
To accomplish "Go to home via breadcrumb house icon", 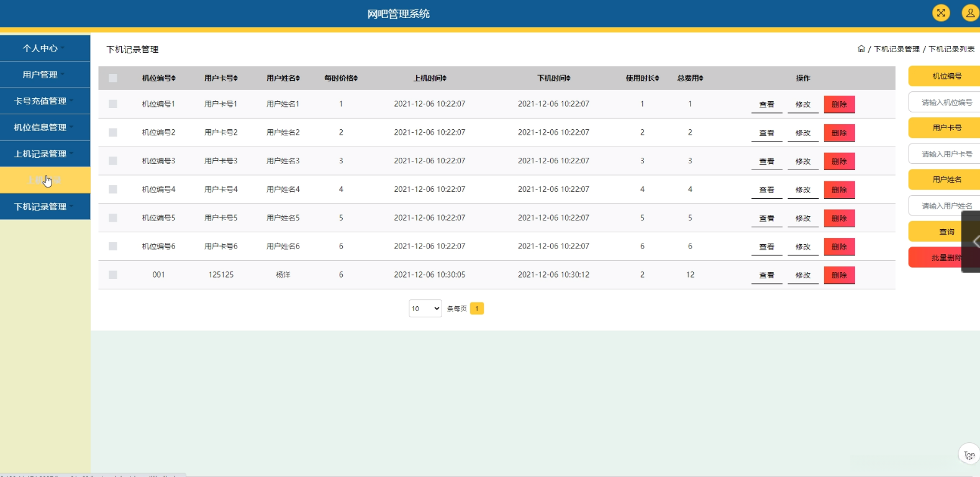I will coord(861,49).
